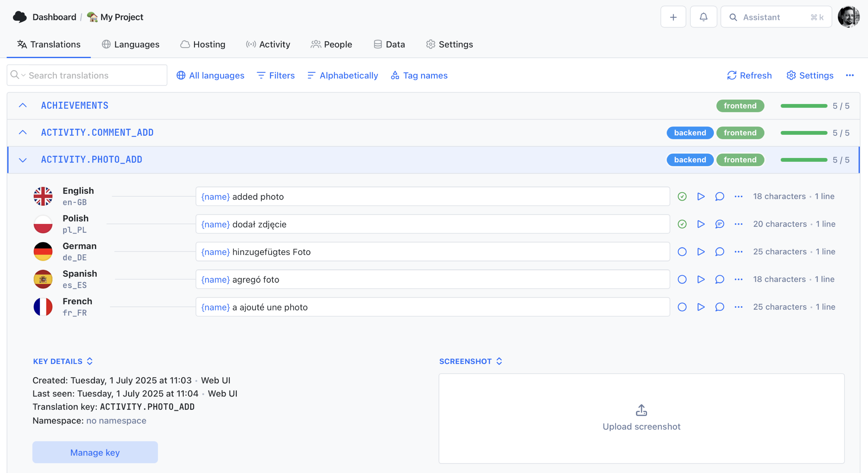
Task: Open the Filters options
Action: (x=275, y=76)
